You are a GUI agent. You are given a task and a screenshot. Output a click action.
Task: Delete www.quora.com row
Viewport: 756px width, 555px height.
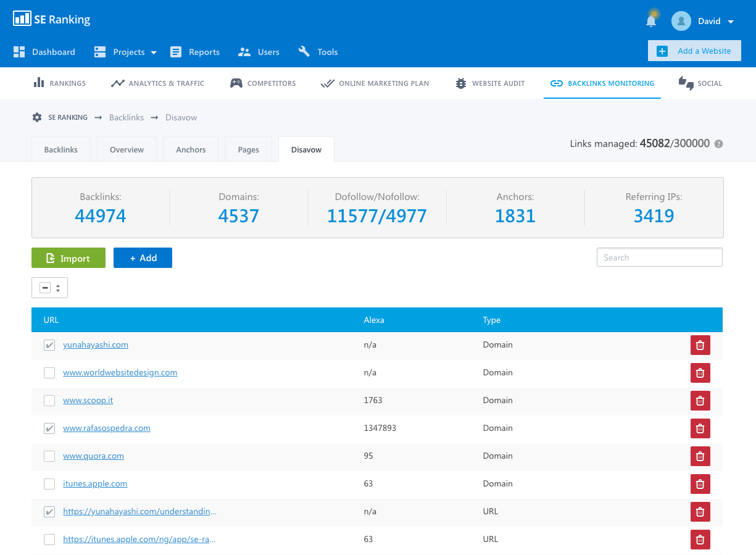700,456
